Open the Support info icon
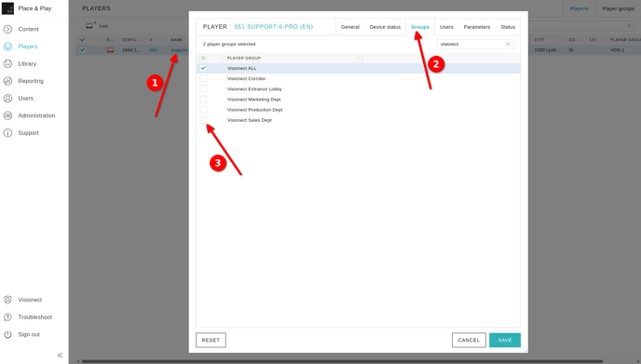This screenshot has width=641, height=364. (7, 133)
